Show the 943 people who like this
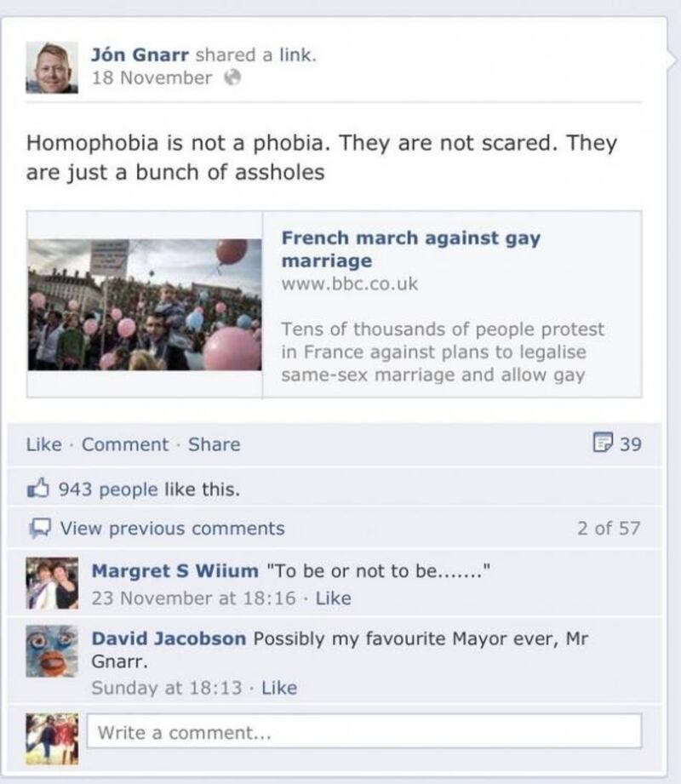 click(108, 489)
